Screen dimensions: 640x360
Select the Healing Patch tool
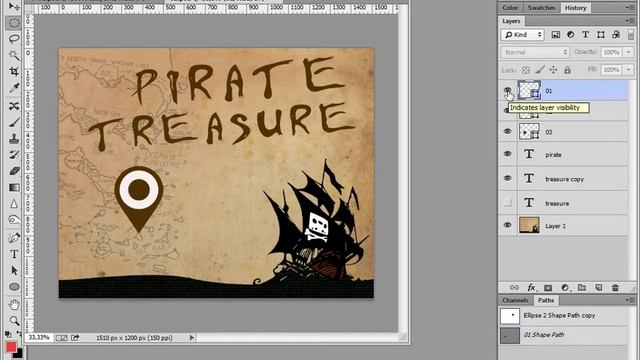coord(14,106)
